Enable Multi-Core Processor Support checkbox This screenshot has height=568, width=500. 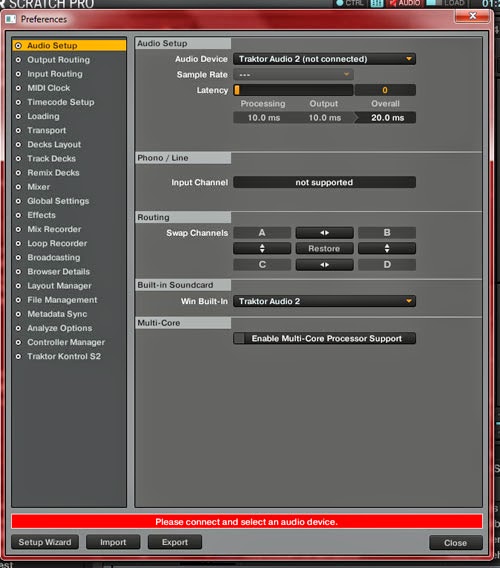click(x=239, y=339)
